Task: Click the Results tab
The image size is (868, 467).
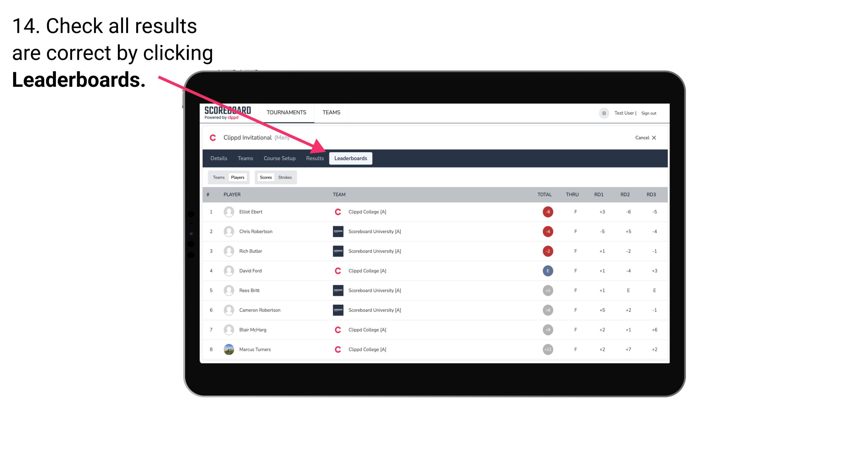Action: [314, 159]
